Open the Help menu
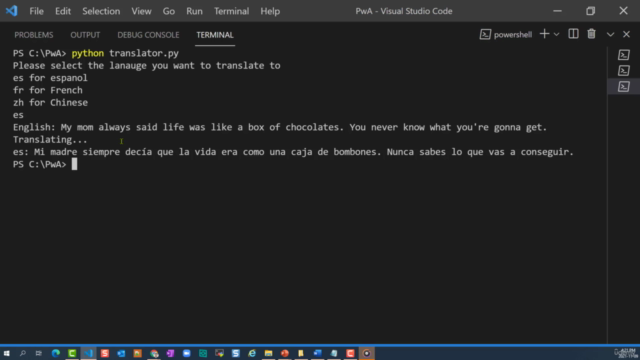Image resolution: width=640 pixels, height=360 pixels. [270, 11]
